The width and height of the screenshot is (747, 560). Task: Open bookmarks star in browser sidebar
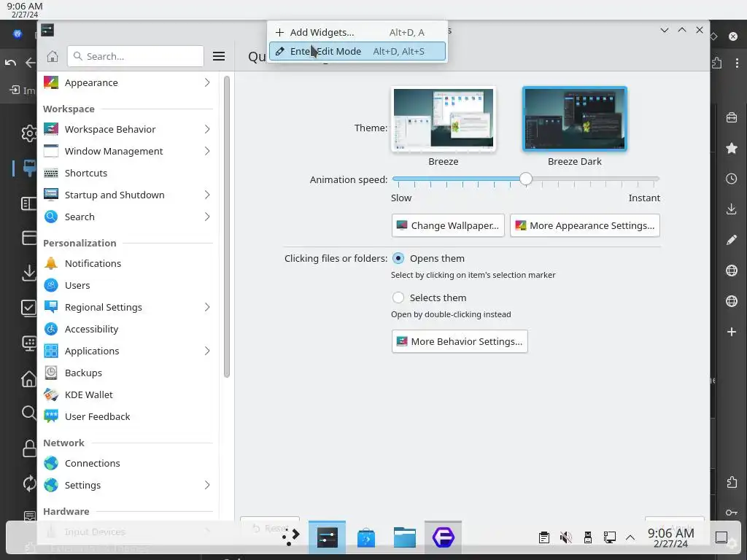click(732, 148)
